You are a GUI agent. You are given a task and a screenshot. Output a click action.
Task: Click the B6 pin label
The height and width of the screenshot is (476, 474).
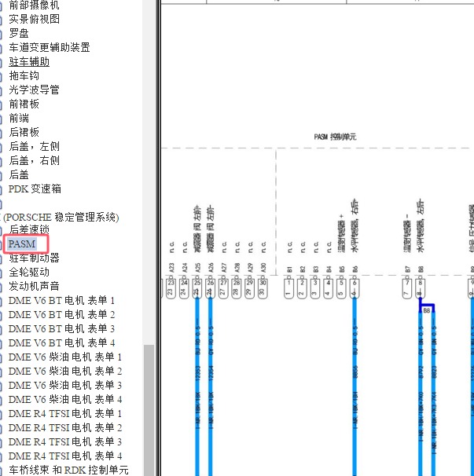pyautogui.click(x=355, y=269)
